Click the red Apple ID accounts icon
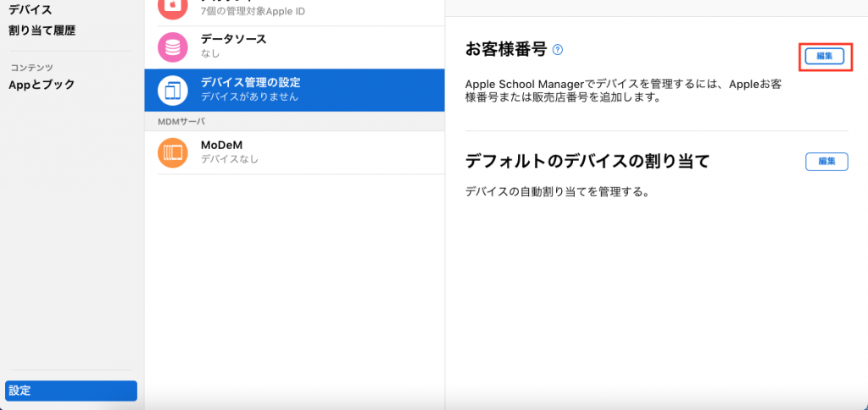 (173, 6)
